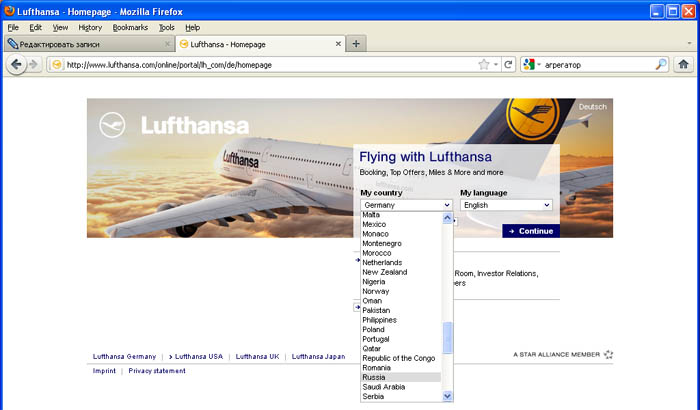Open the list all tabs arrow
700x410 pixels.
pyautogui.click(x=689, y=44)
